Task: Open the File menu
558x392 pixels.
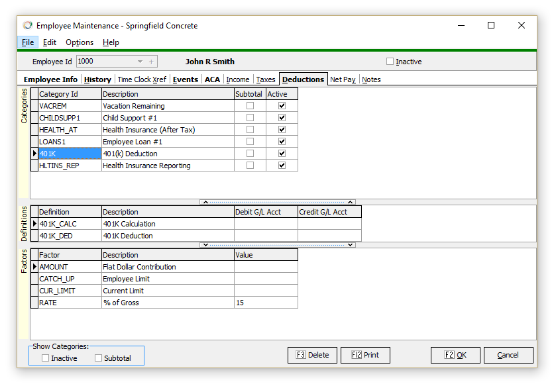Action: [x=28, y=42]
